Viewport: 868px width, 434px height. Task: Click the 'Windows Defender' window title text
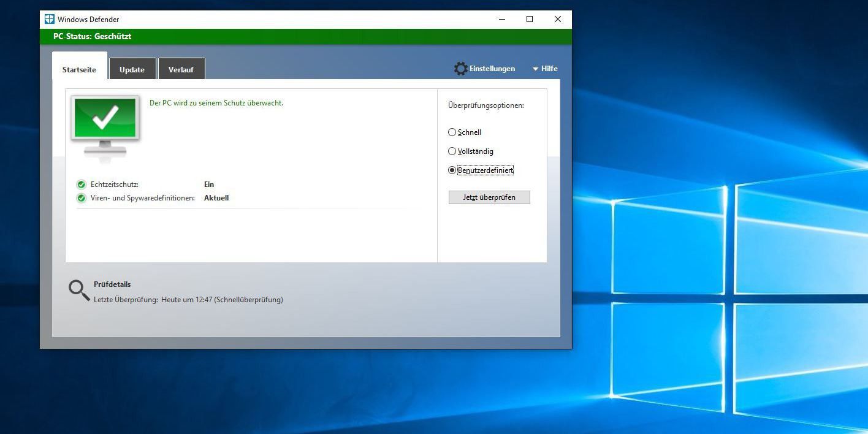88,19
